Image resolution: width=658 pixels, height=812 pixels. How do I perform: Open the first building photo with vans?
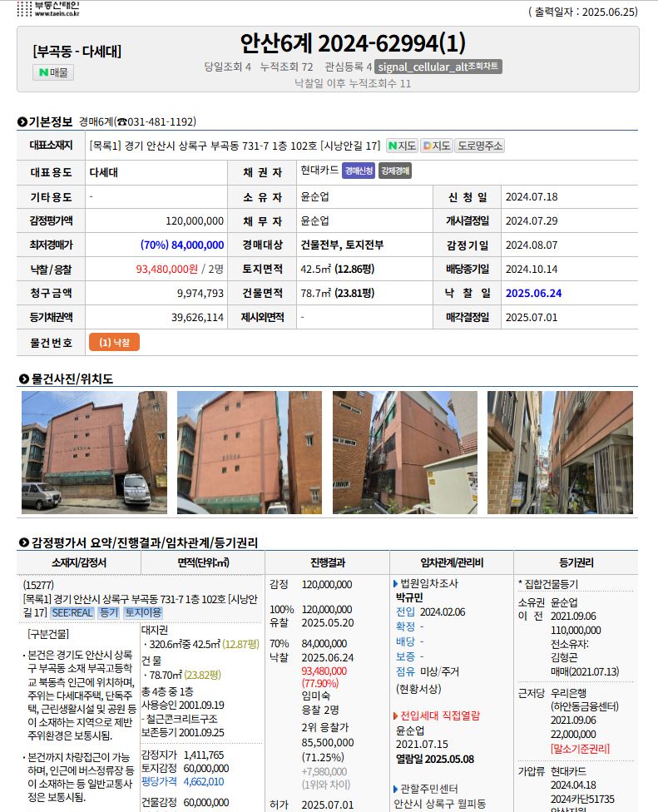pyautogui.click(x=94, y=452)
